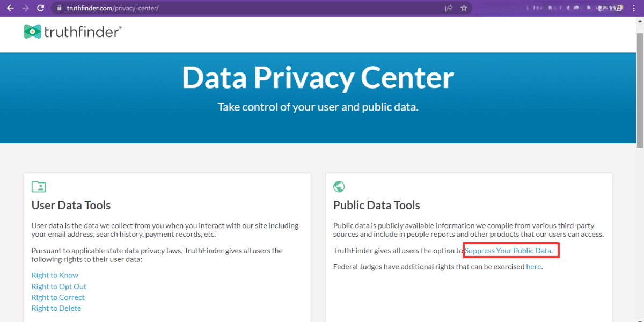Bookmark this page with the star icon

[464, 8]
